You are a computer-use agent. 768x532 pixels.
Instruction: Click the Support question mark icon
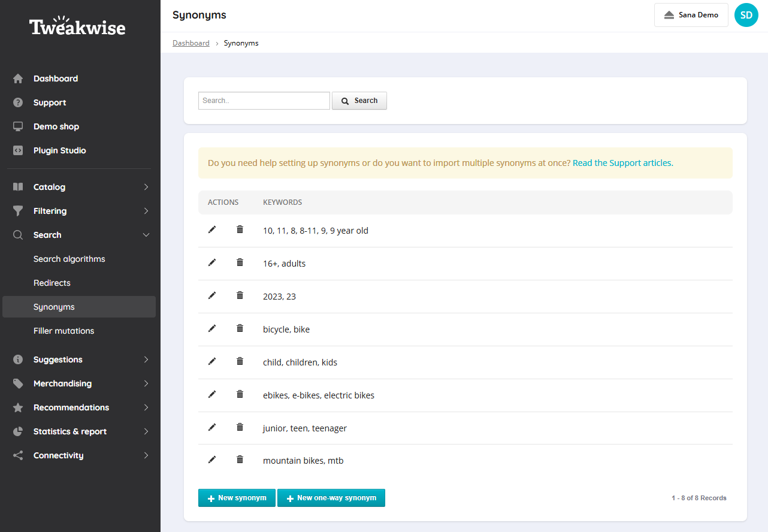coord(18,102)
